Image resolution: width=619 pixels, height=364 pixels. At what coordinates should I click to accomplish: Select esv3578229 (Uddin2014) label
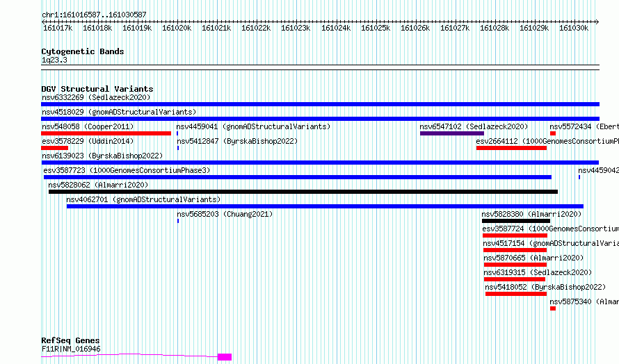(x=88, y=141)
